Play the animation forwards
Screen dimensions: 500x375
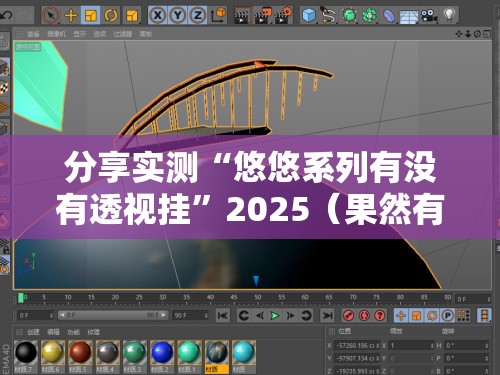click(x=275, y=315)
